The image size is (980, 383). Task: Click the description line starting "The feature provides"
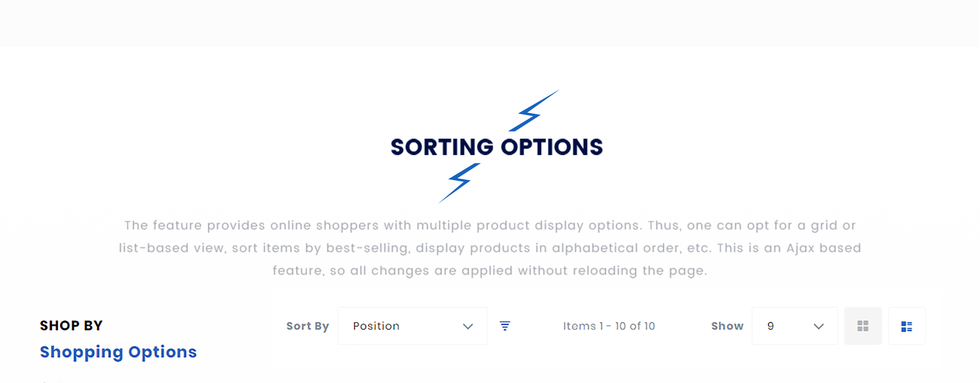click(490, 226)
